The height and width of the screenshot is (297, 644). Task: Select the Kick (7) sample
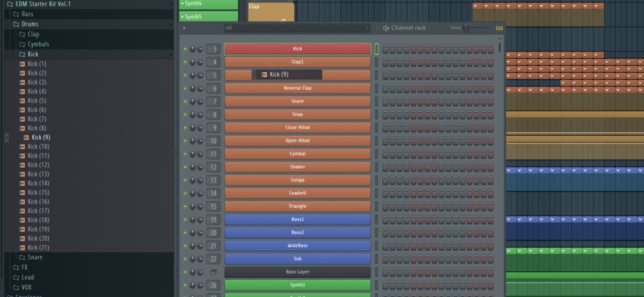tap(37, 119)
